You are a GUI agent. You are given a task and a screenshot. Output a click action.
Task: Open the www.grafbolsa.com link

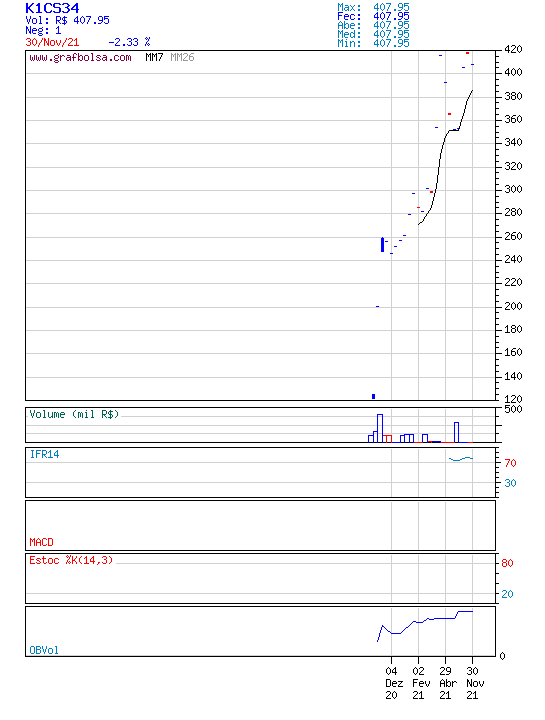pos(80,57)
